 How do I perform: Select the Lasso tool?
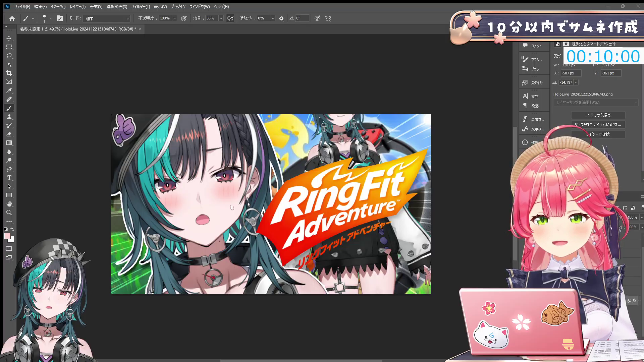[9, 56]
